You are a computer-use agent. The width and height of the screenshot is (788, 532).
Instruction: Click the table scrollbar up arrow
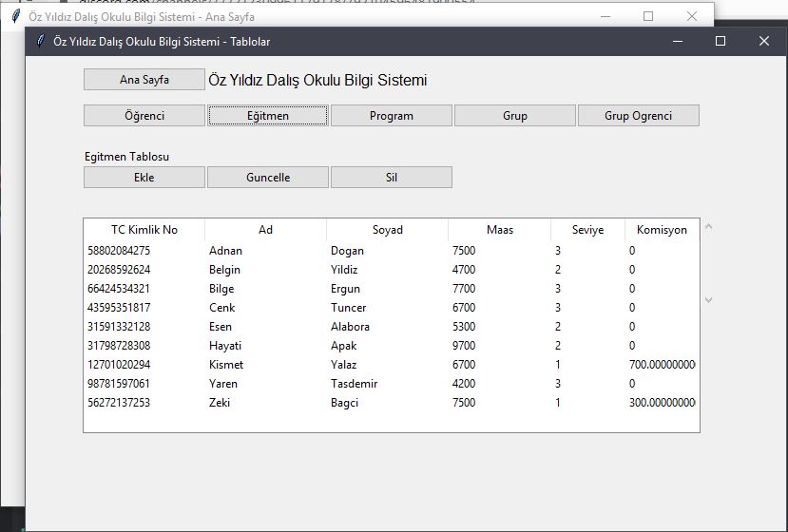coord(708,226)
